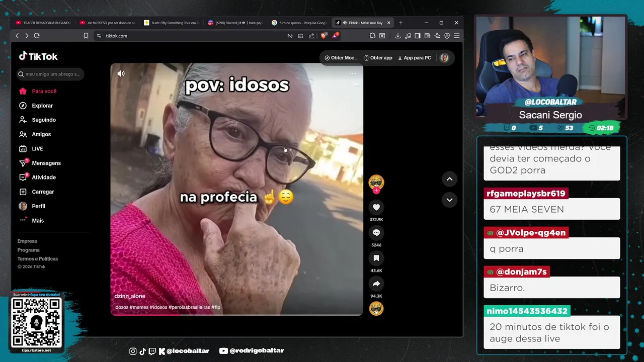The height and width of the screenshot is (362, 644).
Task: Toggle the browser sidebar panel icon
Action: point(417,36)
